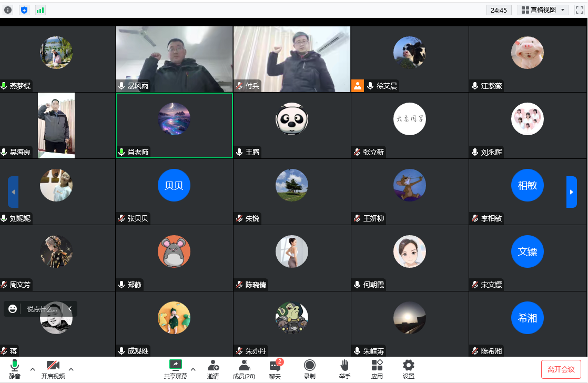Open the apps (应用) icon
588x383 pixels.
(x=377, y=369)
